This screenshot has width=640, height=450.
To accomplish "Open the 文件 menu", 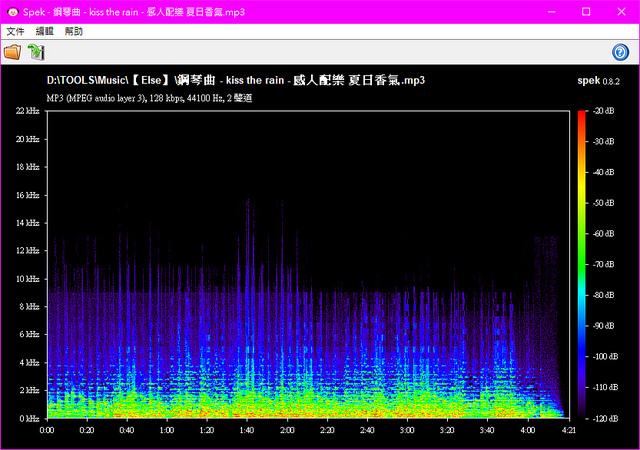I will click(x=15, y=32).
